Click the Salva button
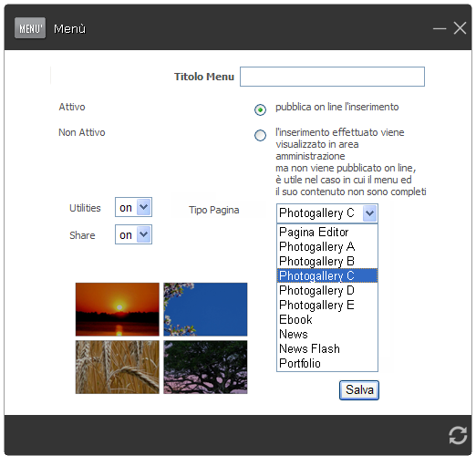 (x=359, y=390)
